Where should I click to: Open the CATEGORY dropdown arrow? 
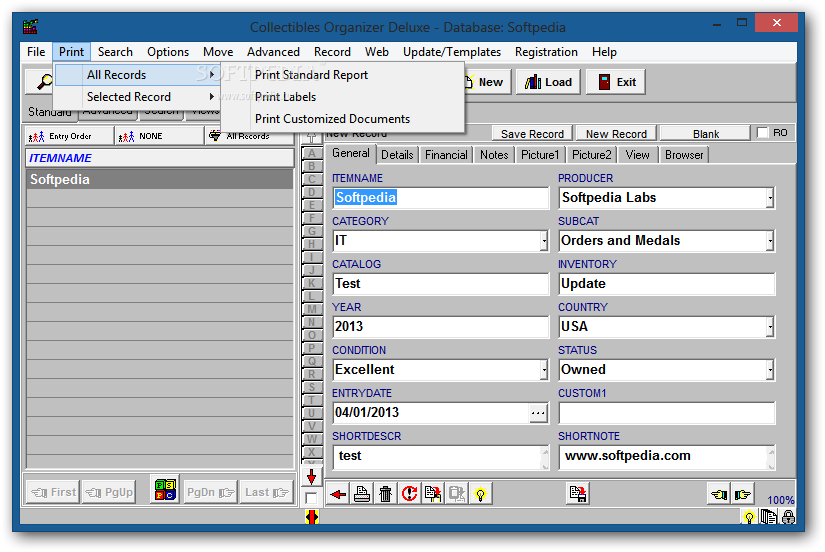[x=544, y=242]
